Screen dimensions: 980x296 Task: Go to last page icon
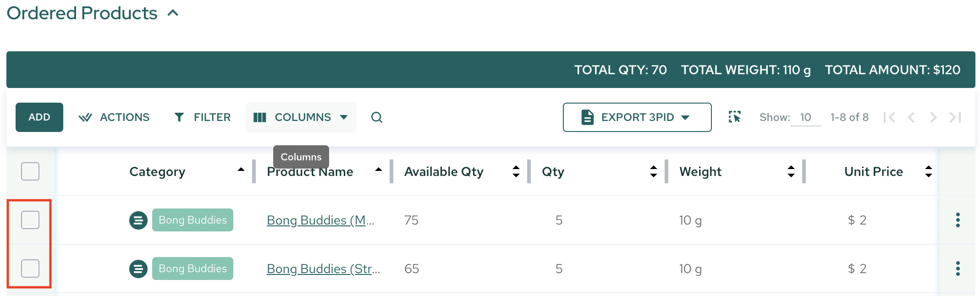click(x=955, y=117)
